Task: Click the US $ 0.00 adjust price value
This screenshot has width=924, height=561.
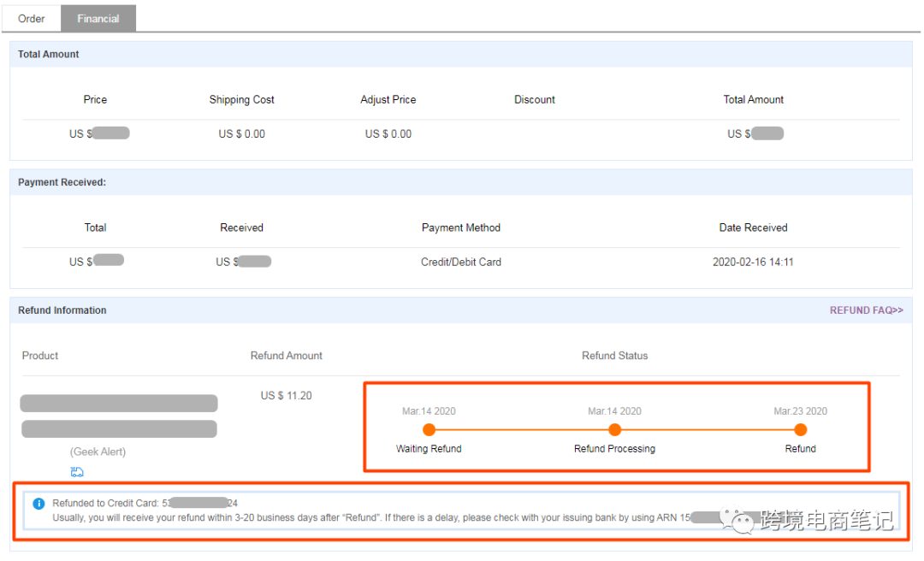Action: (388, 133)
